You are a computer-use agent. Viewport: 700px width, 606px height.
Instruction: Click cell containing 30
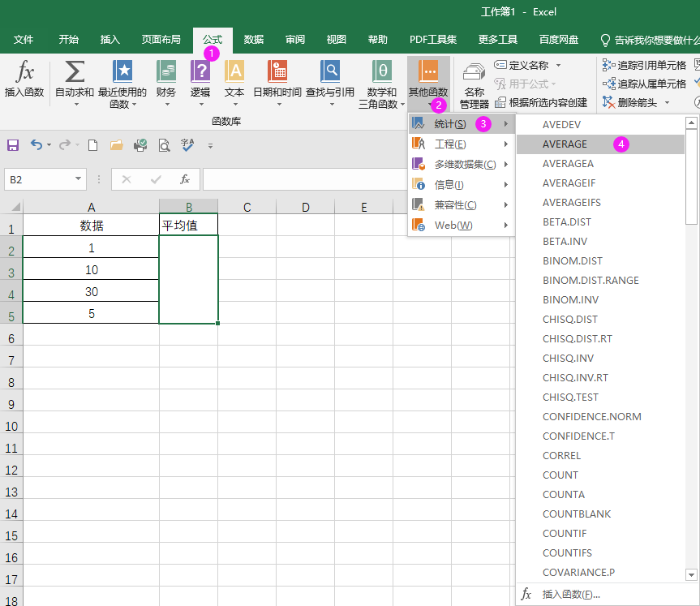pyautogui.click(x=91, y=291)
